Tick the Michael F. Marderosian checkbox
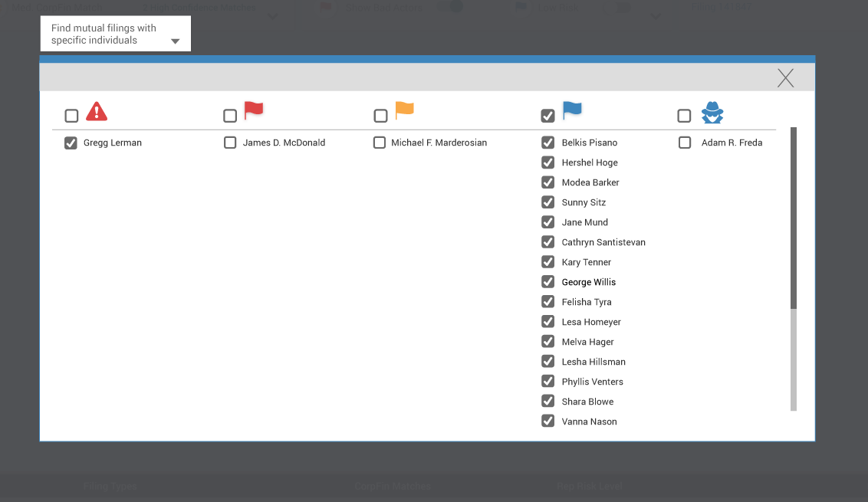This screenshot has height=502, width=868. (x=380, y=143)
